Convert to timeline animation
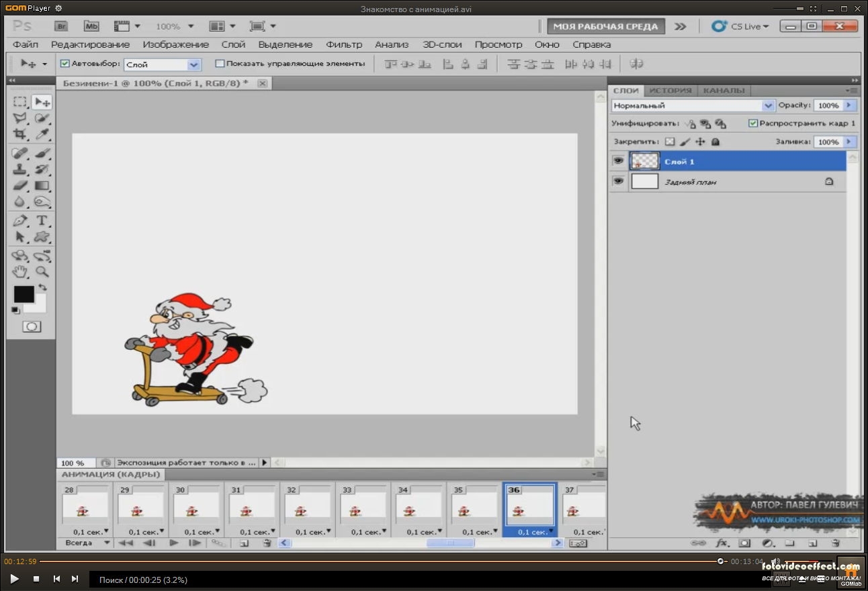 577,543
